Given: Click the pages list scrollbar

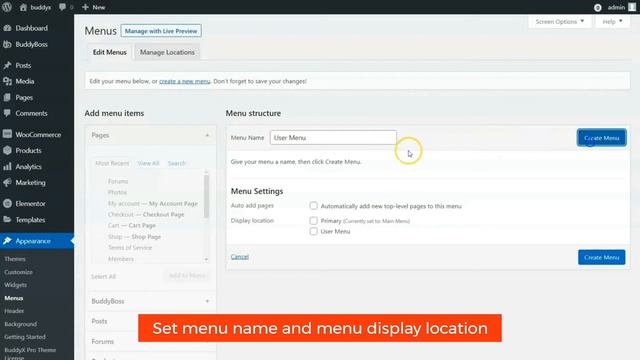Looking at the screenshot, I should tap(207, 197).
